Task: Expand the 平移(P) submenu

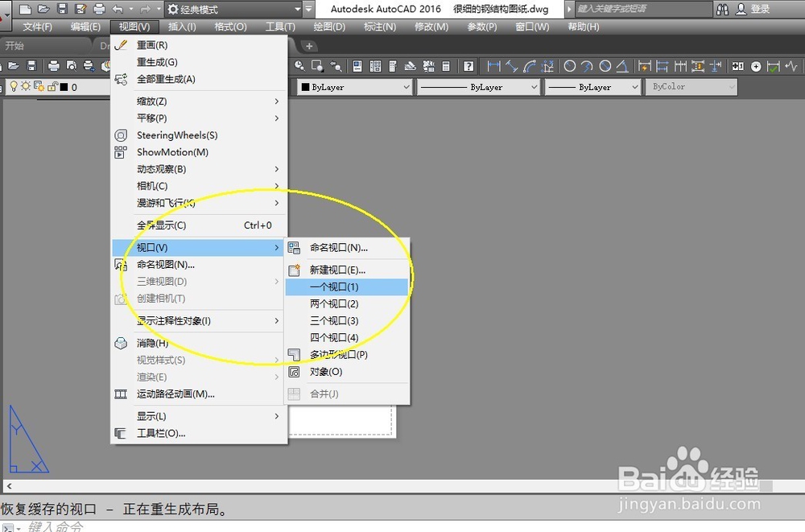Action: (199, 118)
